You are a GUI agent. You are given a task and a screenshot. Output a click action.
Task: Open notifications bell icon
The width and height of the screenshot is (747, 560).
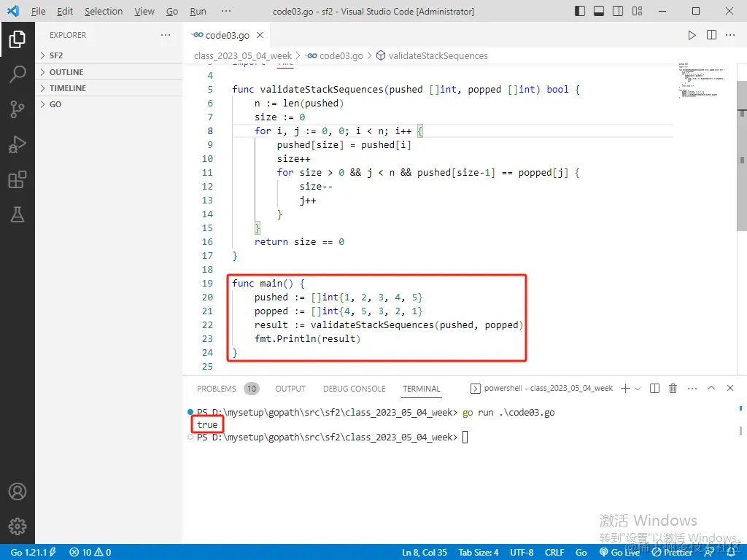pos(730,553)
